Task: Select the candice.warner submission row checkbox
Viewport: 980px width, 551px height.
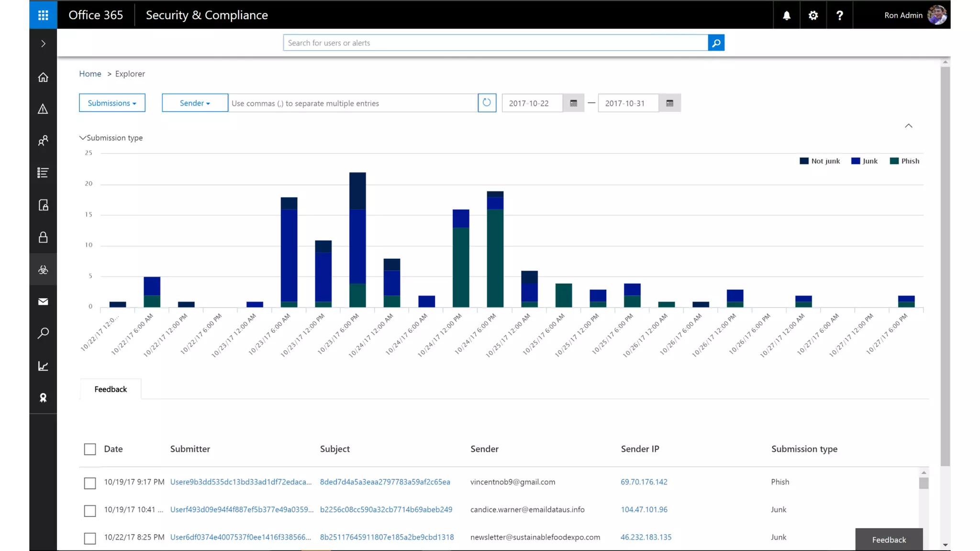Action: coord(90,511)
